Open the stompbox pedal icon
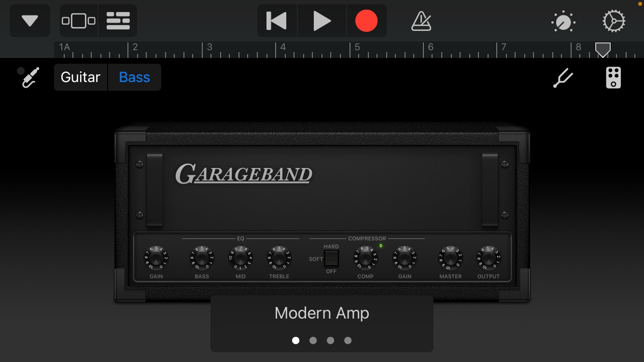 click(613, 78)
